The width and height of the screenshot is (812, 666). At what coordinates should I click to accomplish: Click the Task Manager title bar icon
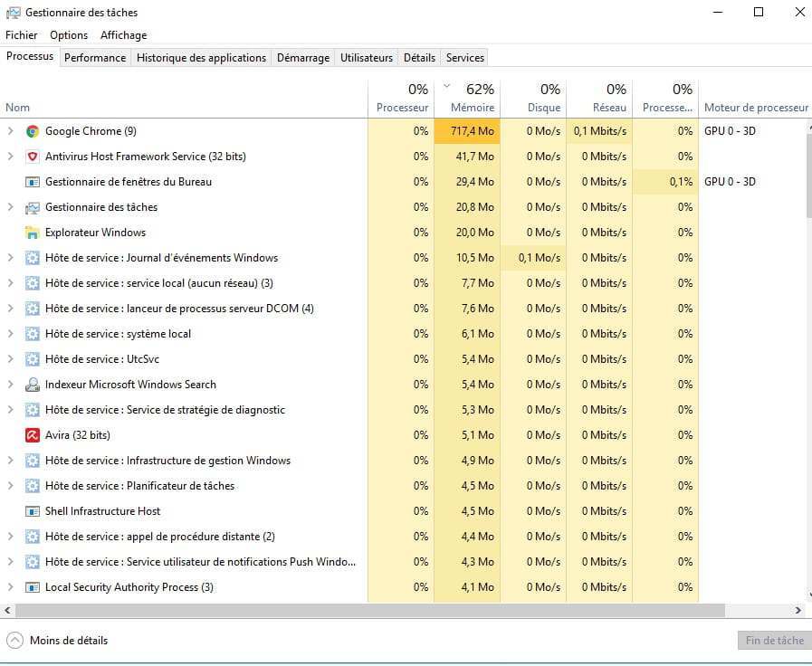13,13
